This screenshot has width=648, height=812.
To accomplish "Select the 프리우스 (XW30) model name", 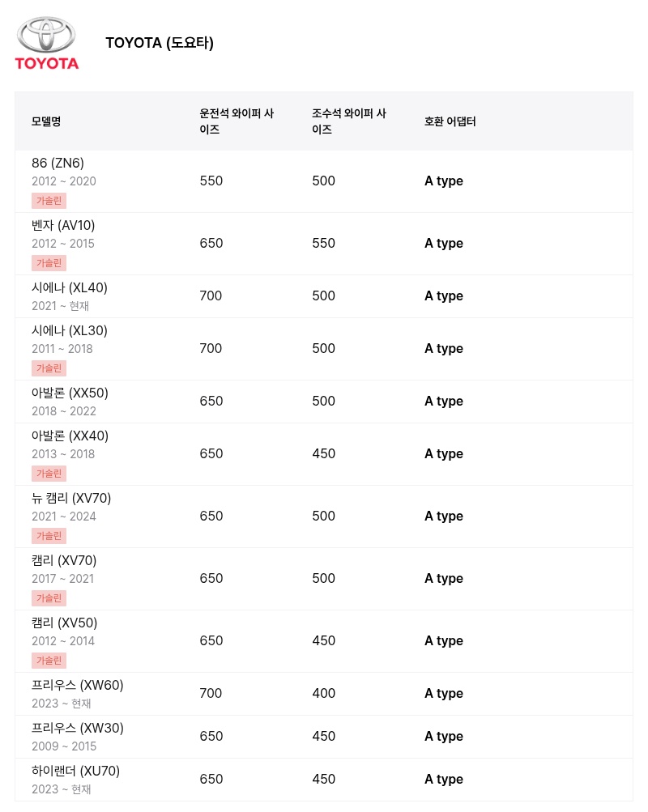I will pos(78,728).
